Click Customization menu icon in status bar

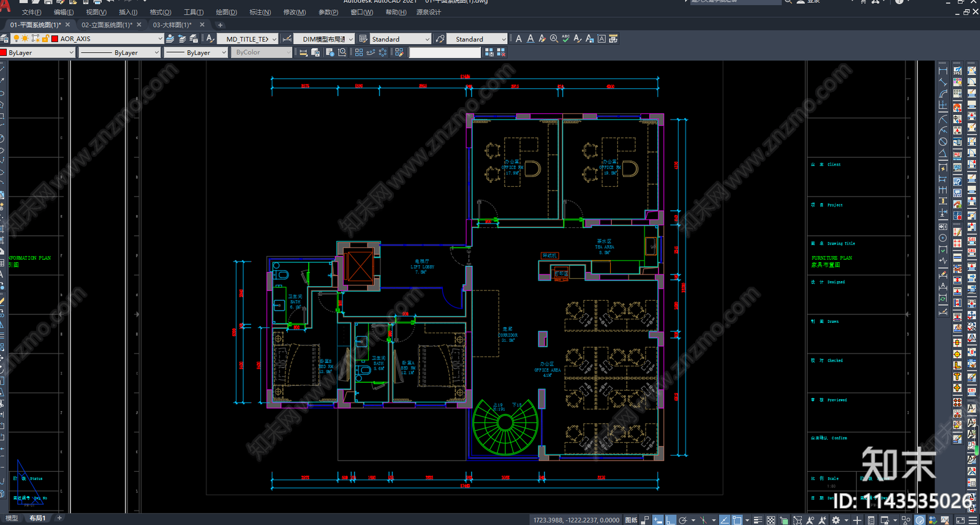(973, 519)
